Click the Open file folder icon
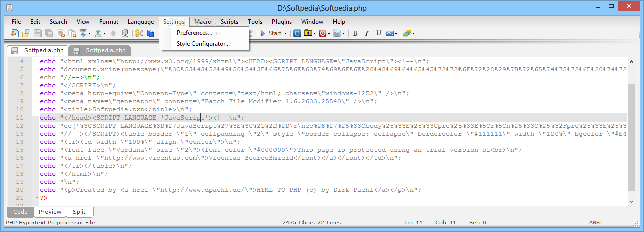Screen dimensions: 644x232 pos(26,33)
